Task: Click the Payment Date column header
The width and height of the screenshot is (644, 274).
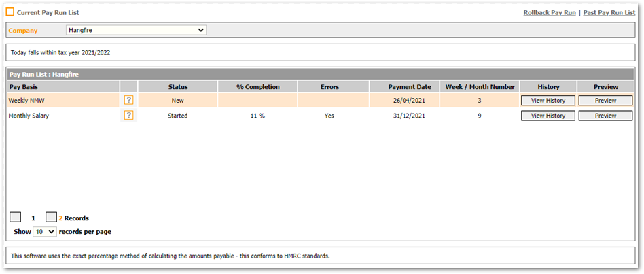Action: (x=409, y=86)
